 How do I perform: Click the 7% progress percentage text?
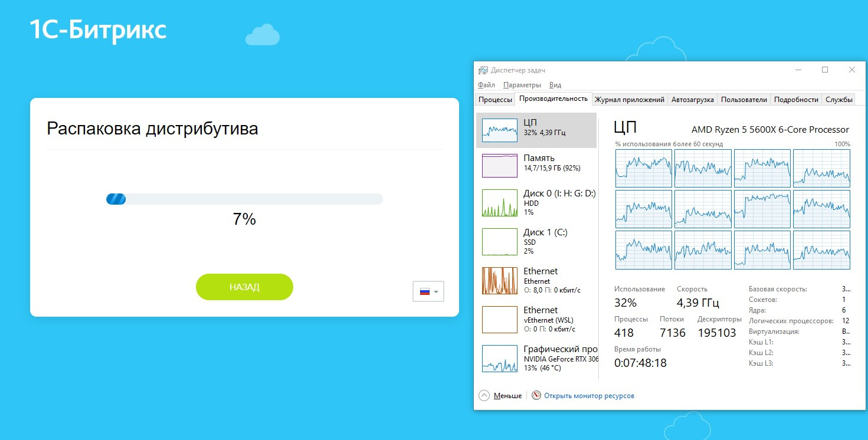point(244,219)
